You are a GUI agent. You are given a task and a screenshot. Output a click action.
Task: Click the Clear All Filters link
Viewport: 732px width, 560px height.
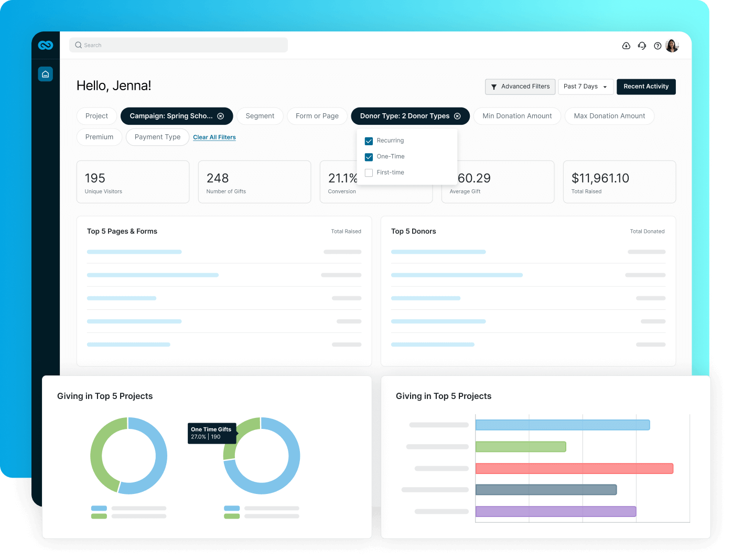tap(214, 137)
